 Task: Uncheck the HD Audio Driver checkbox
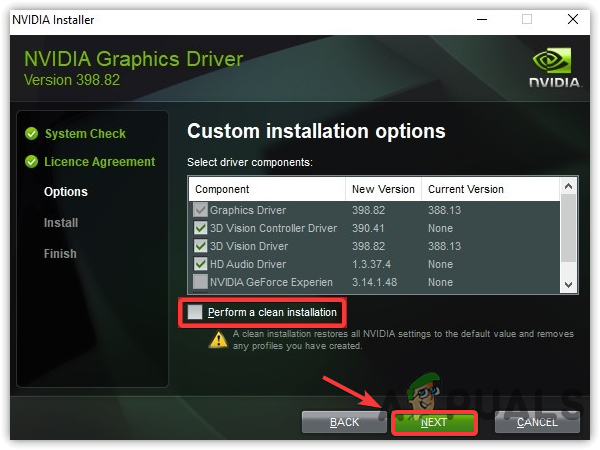click(x=200, y=264)
